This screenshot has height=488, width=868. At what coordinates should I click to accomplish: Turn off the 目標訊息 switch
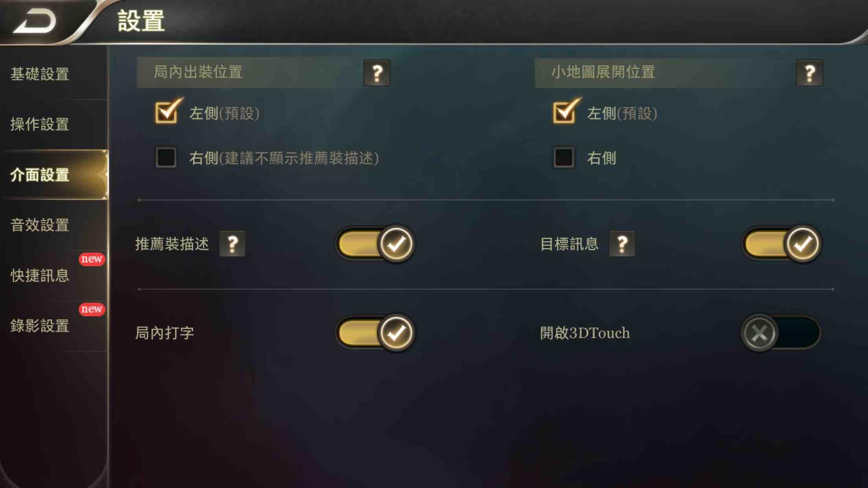pos(781,244)
